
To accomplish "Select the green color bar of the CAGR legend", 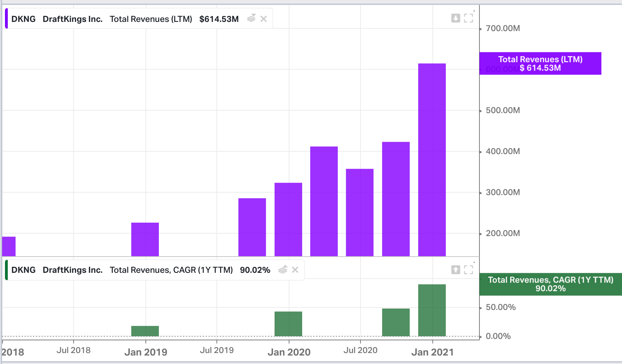I will point(6,270).
